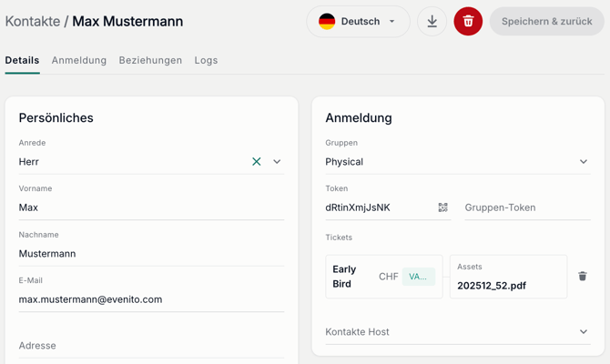Image resolution: width=610 pixels, height=364 pixels.
Task: Open the Anrede dropdown chevron
Action: point(277,161)
